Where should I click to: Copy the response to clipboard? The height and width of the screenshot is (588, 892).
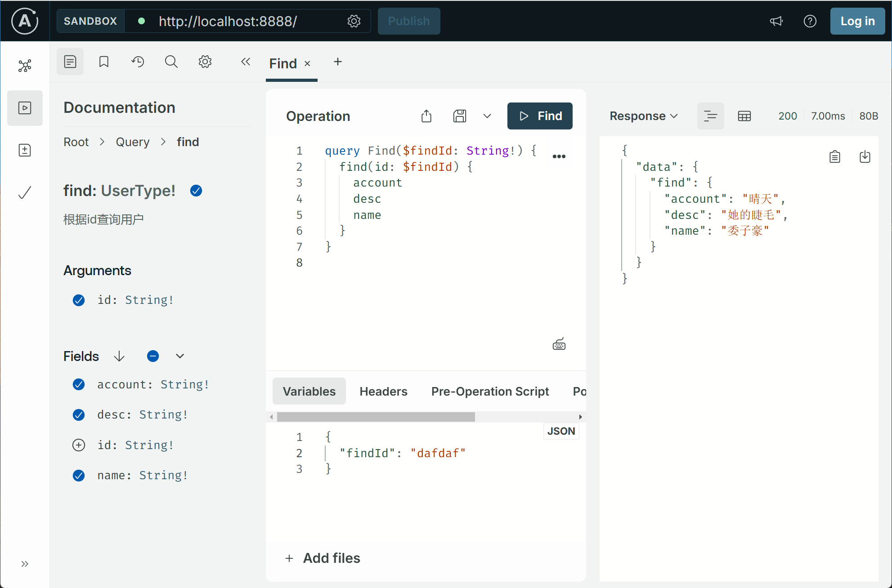pos(835,156)
